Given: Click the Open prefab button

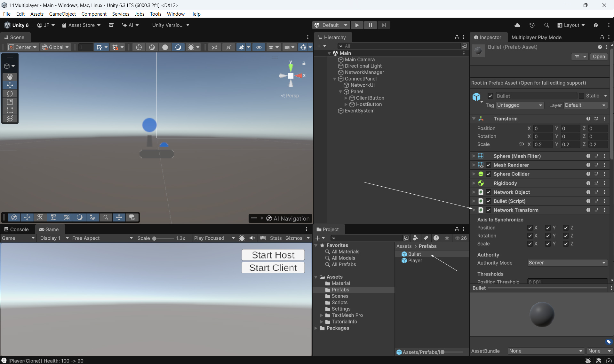Looking at the screenshot, I should [x=599, y=57].
